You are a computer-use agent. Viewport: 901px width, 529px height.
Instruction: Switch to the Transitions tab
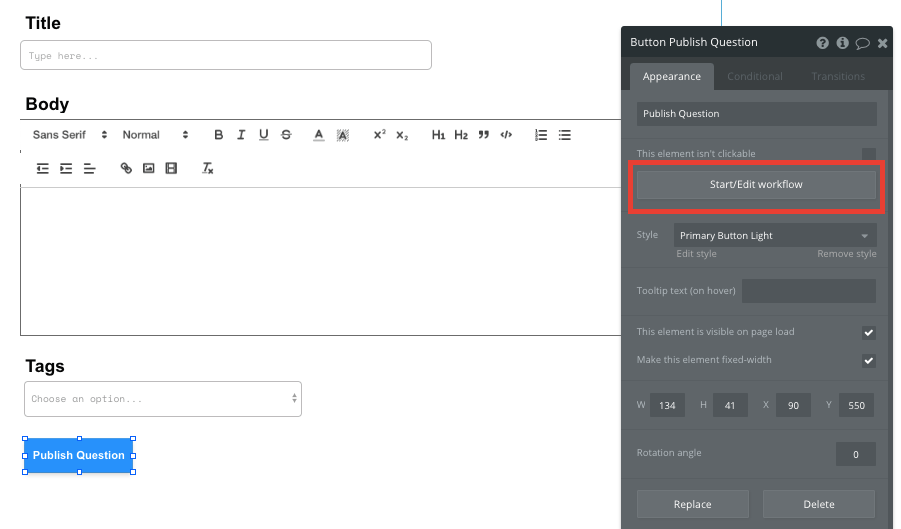[x=838, y=76]
